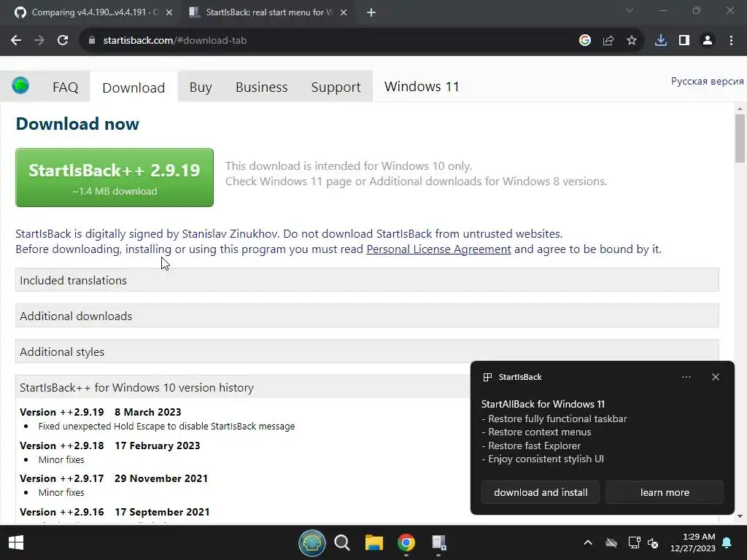Open Chrome three-dot menu
Screen dimensions: 747x560
[731, 41]
